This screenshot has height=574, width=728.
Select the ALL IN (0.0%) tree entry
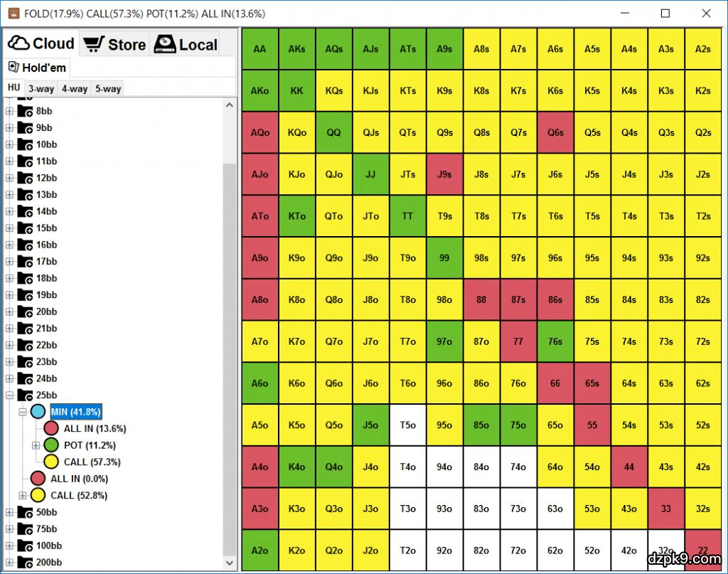tap(79, 479)
